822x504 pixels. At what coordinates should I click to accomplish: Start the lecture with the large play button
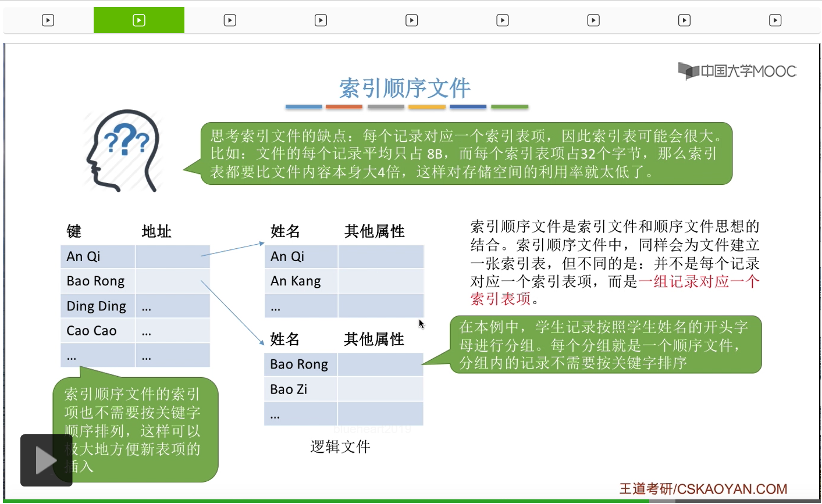(47, 460)
